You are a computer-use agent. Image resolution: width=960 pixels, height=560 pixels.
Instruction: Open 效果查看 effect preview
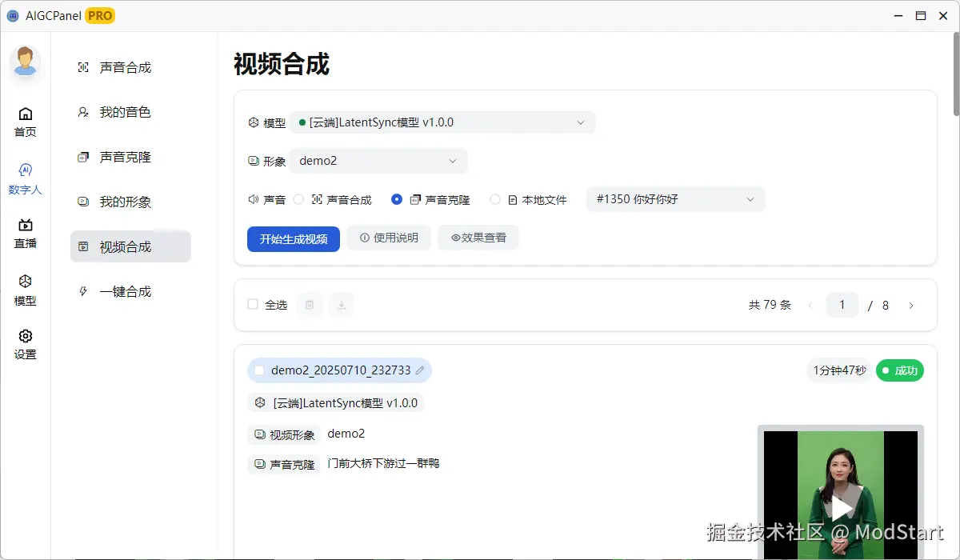pyautogui.click(x=478, y=238)
